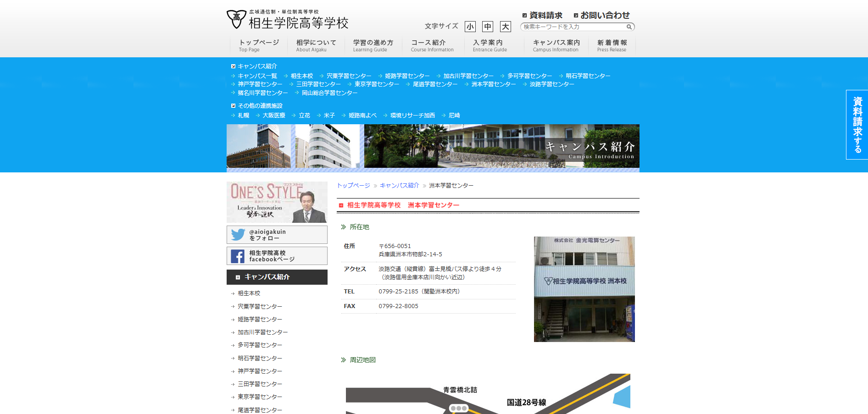Open the キャンパス案内 menu

coord(556,45)
